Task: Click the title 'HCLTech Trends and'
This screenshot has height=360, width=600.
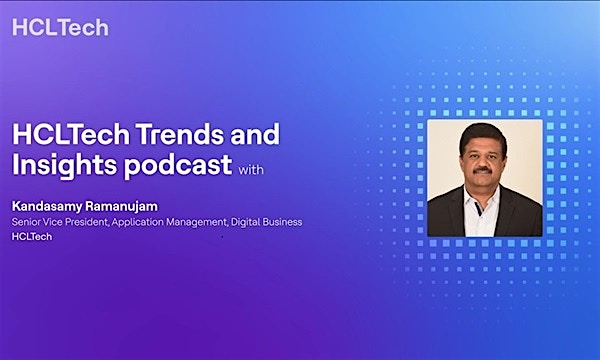Action: pyautogui.click(x=146, y=134)
